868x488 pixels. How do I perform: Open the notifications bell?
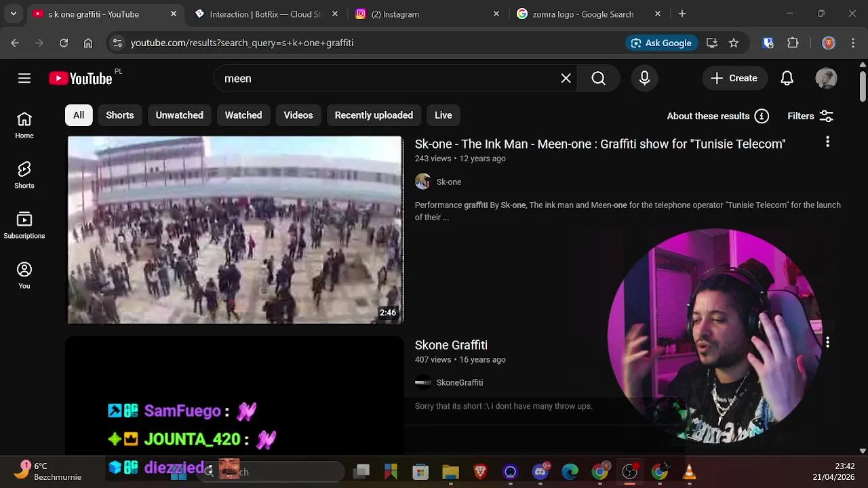tap(787, 79)
